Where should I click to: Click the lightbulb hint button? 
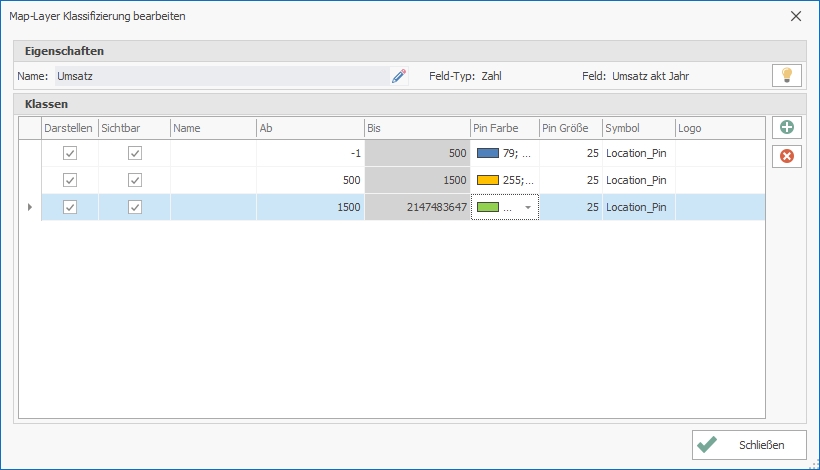tap(787, 76)
